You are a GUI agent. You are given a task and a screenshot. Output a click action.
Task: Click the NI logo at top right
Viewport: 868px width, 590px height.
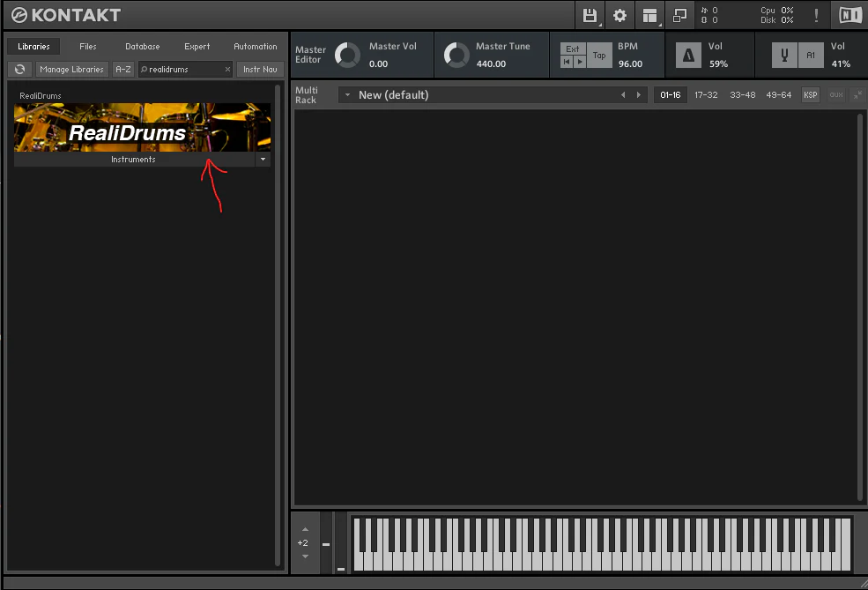(850, 15)
